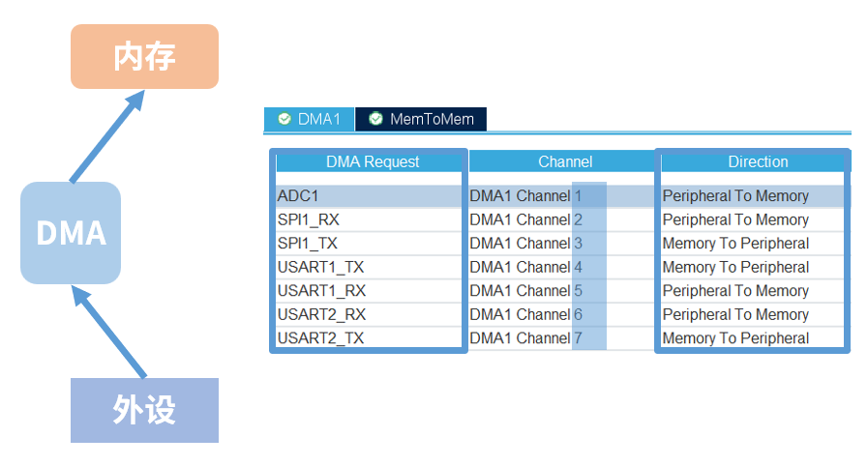868x466 pixels.
Task: Switch to the DMA1 tab
Action: (309, 119)
